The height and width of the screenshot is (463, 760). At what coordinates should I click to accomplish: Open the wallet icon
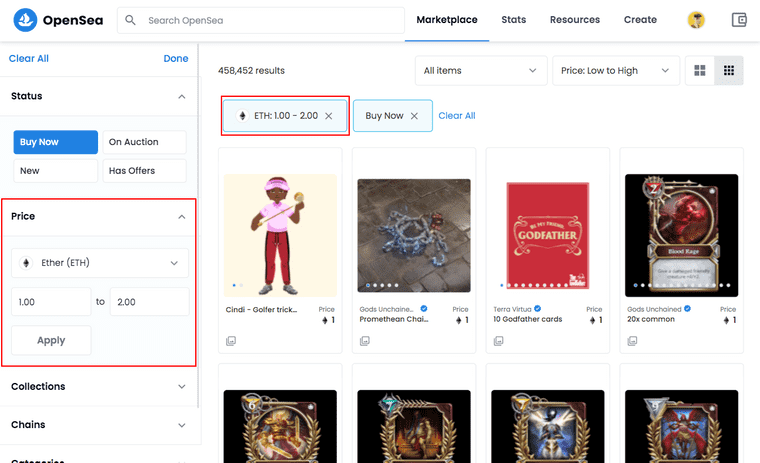coord(739,20)
